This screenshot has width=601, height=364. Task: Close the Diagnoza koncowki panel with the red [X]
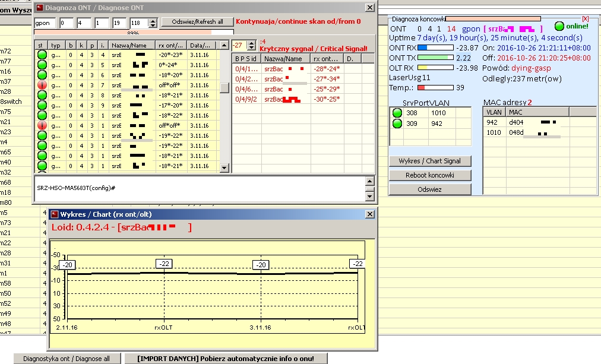[x=586, y=18]
